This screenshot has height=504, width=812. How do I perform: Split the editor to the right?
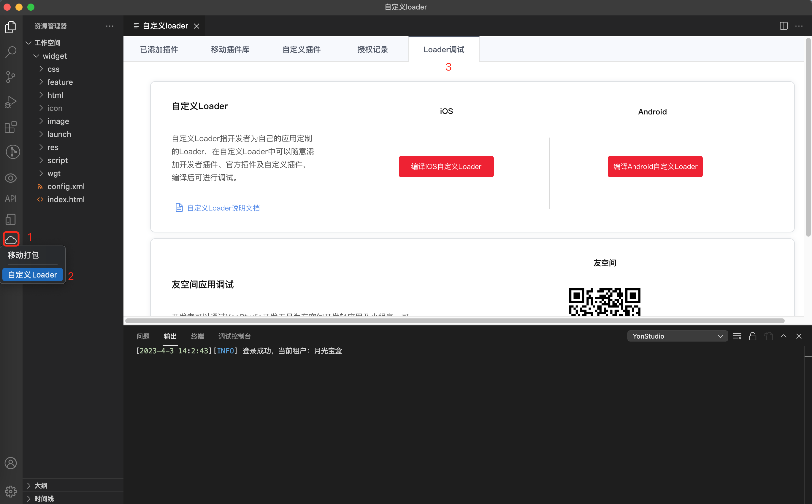[x=783, y=26]
